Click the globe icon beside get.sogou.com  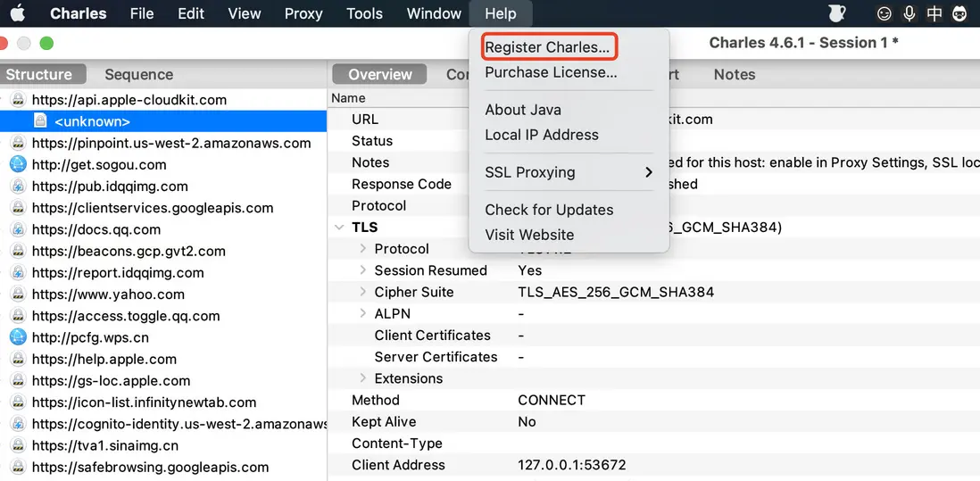18,164
